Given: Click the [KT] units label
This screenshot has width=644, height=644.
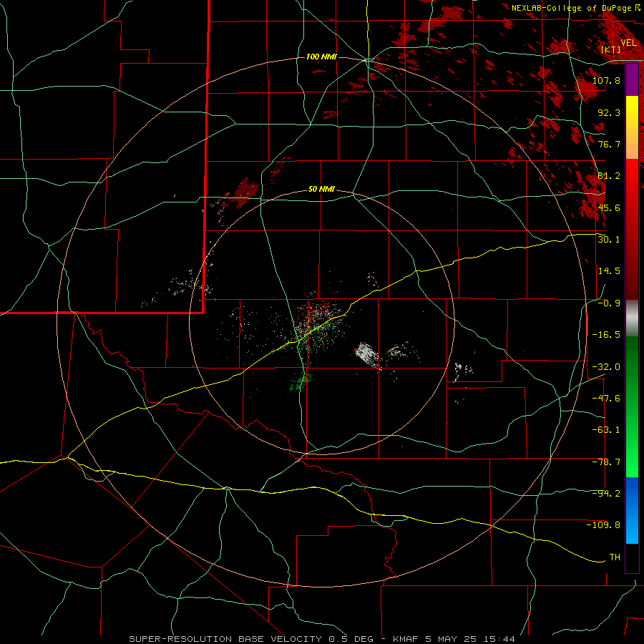Looking at the screenshot, I should click(611, 49).
